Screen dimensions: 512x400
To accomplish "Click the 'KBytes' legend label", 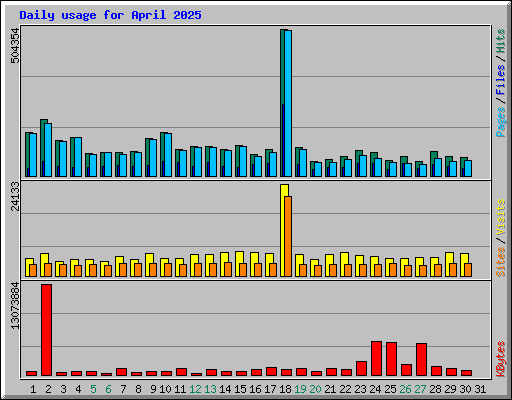I will point(500,359).
